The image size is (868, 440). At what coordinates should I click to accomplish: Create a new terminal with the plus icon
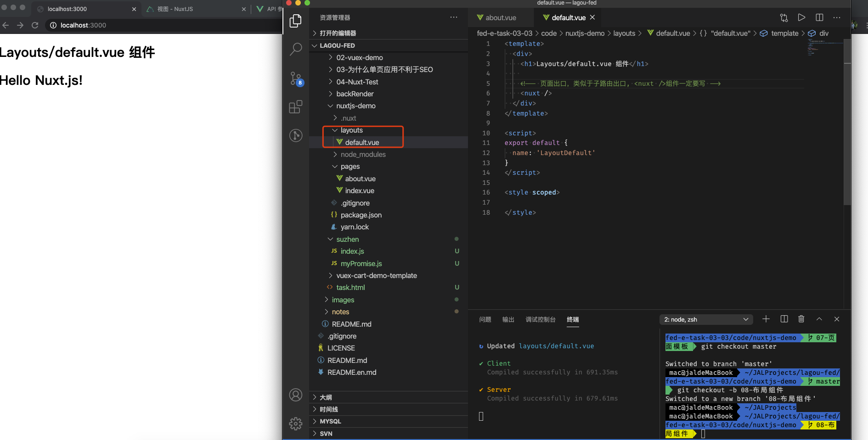click(766, 319)
